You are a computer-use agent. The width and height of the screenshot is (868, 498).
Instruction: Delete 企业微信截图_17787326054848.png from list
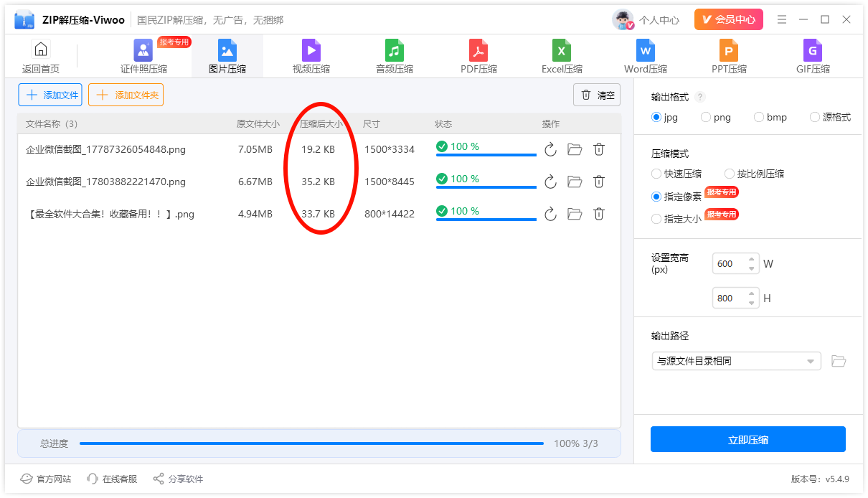[x=599, y=149]
